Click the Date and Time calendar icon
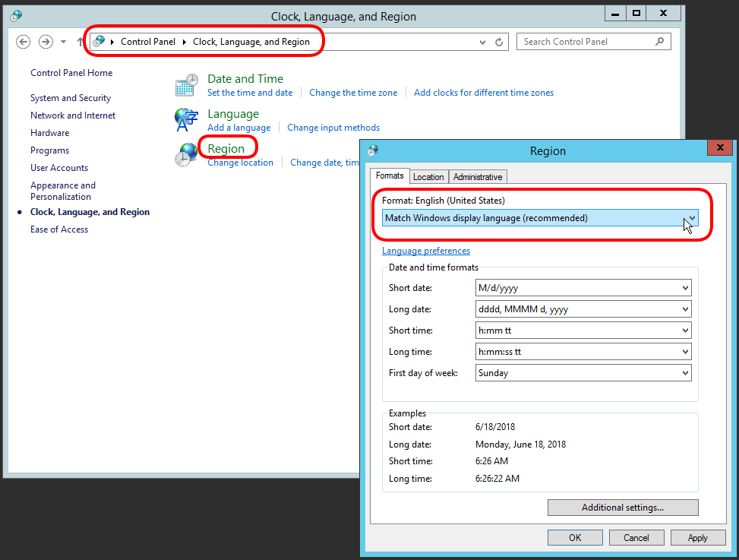 point(186,85)
